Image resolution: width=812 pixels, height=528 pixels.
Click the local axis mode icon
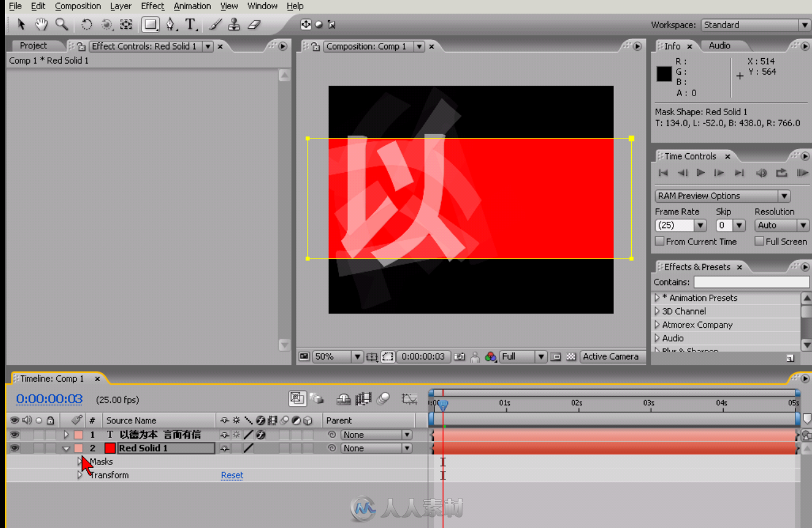(305, 25)
